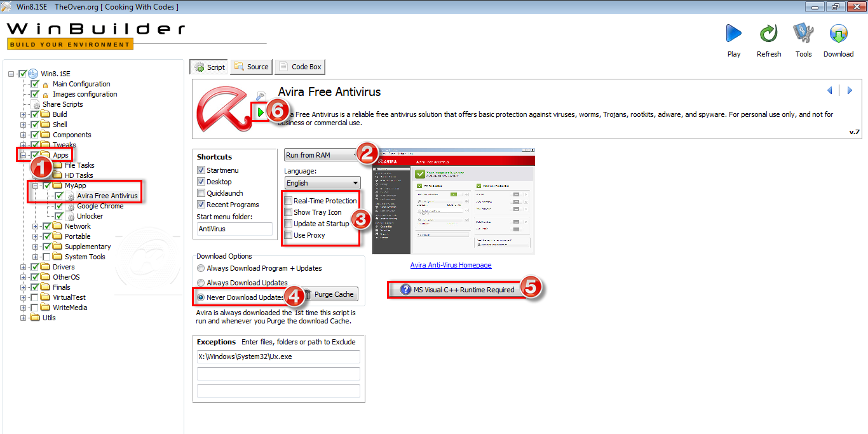Switch to the Source tab

coord(251,67)
